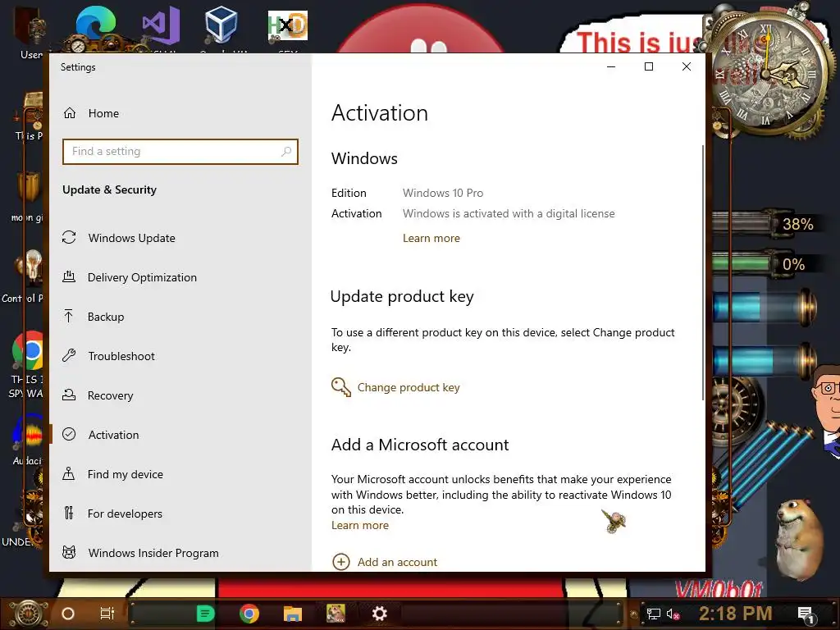The image size is (840, 630).
Task: Open the green chat app on taskbar
Action: pos(205,614)
